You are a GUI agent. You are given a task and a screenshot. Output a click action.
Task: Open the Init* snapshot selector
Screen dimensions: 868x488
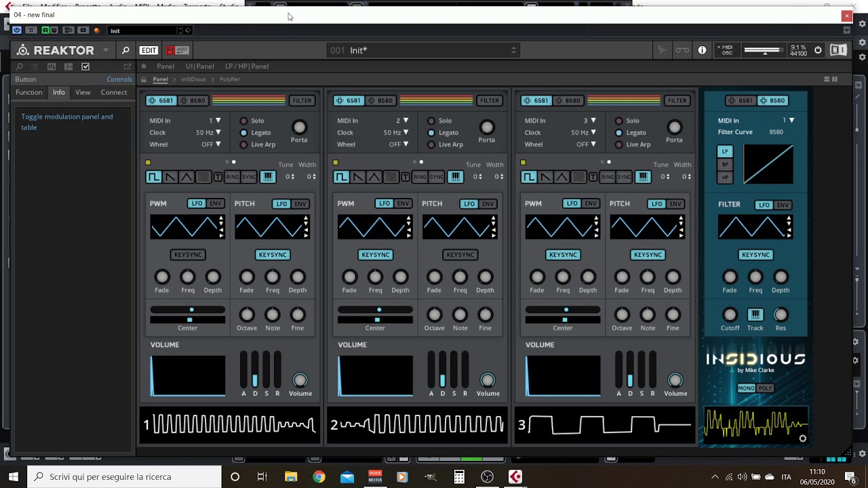(424, 50)
